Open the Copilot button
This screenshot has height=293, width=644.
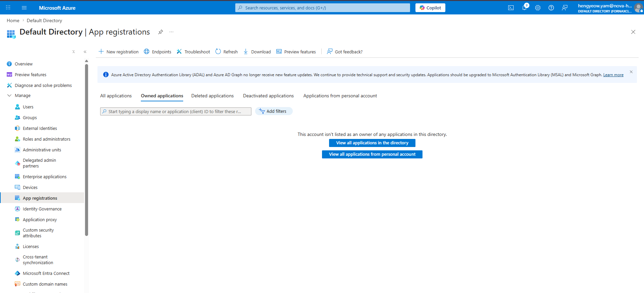pos(430,8)
